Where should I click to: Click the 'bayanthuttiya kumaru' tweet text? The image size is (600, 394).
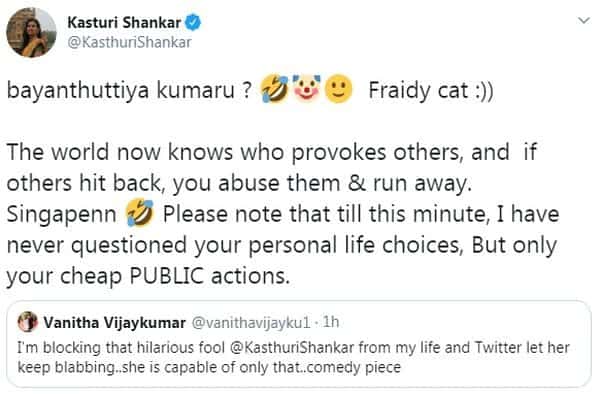(121, 91)
